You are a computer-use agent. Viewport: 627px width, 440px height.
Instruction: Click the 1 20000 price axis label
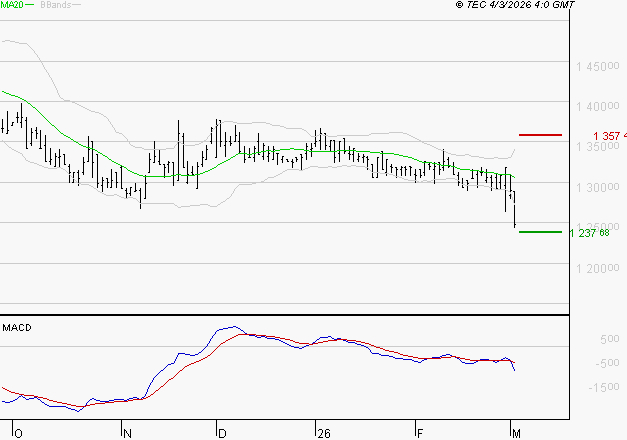click(597, 268)
